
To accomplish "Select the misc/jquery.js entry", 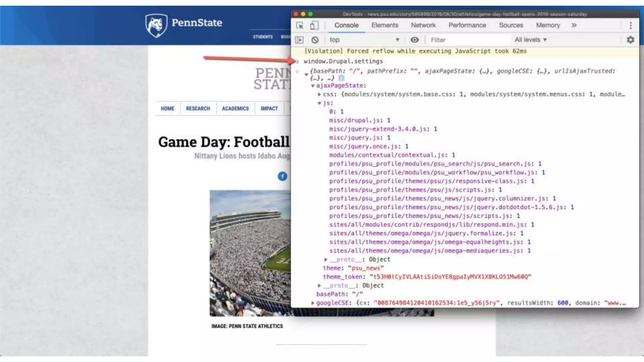I will click(x=360, y=138).
